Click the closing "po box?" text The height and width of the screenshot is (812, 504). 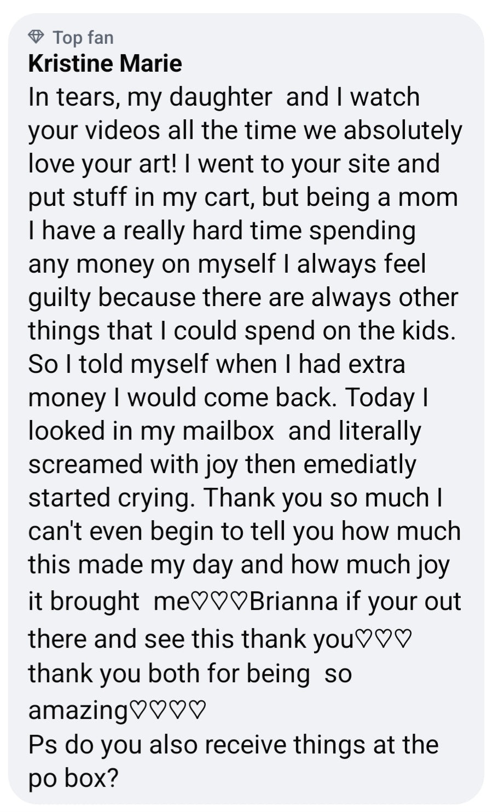73,778
